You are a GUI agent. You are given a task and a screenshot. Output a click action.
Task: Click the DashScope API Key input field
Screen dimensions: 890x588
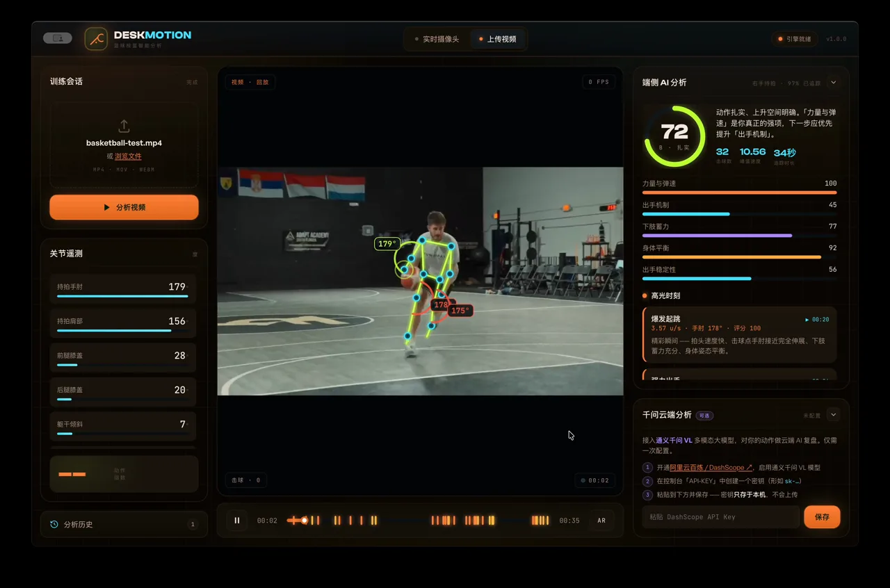pyautogui.click(x=720, y=517)
